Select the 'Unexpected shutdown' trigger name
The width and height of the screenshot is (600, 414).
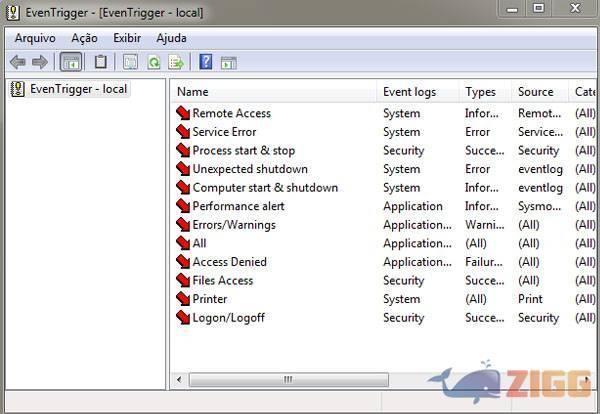[x=250, y=169]
